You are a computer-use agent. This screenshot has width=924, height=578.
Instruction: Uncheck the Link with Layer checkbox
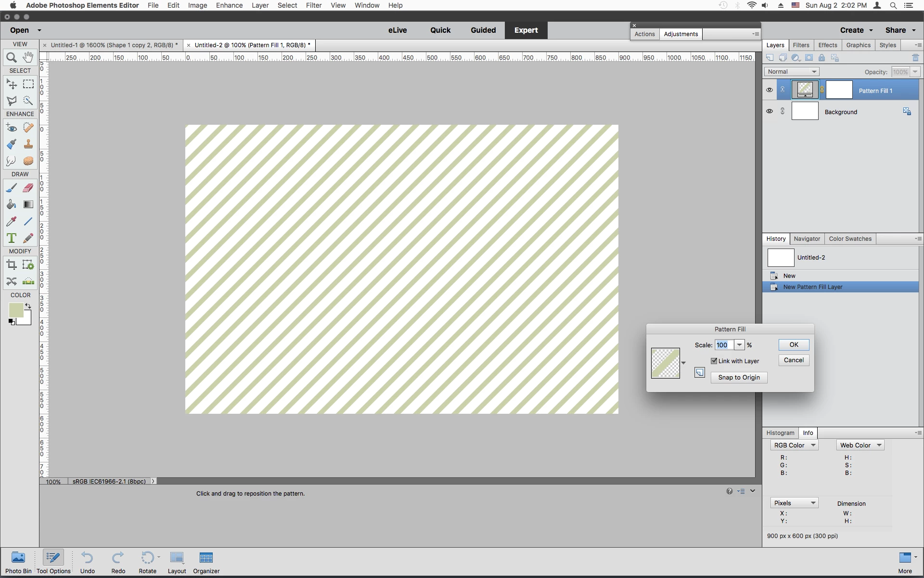coord(714,361)
